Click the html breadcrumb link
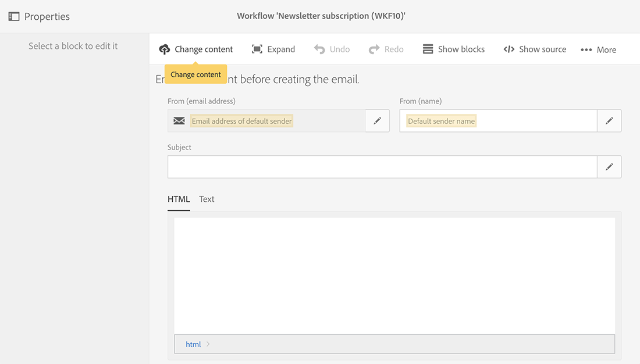This screenshot has width=640, height=364. click(x=193, y=344)
